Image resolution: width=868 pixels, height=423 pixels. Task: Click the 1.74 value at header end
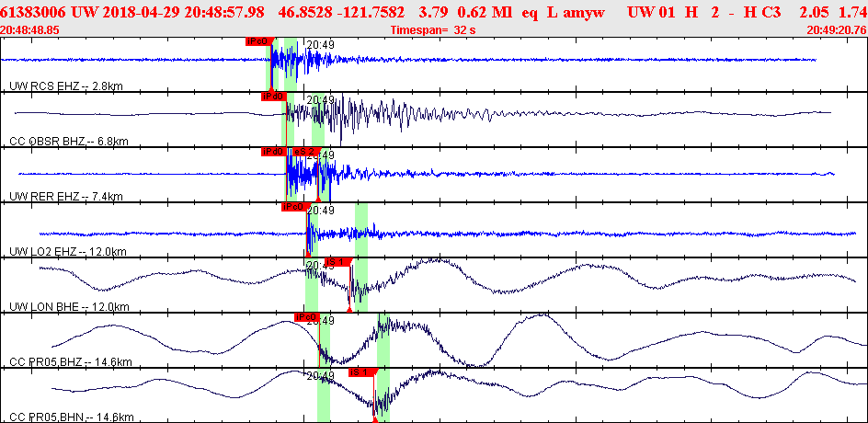click(x=855, y=12)
